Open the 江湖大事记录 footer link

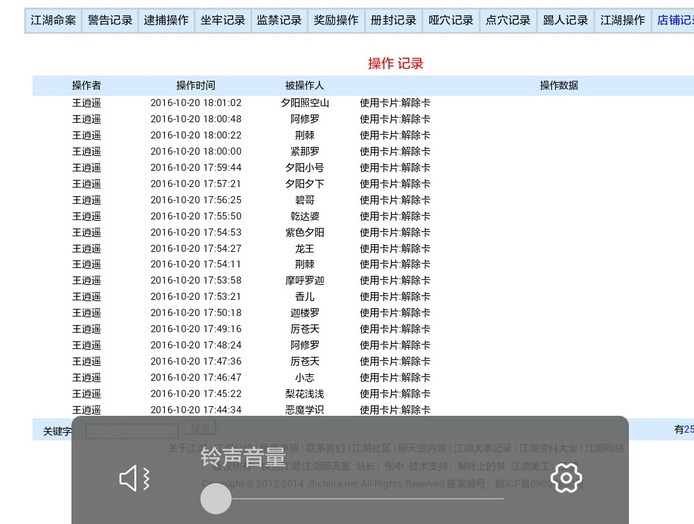click(482, 448)
